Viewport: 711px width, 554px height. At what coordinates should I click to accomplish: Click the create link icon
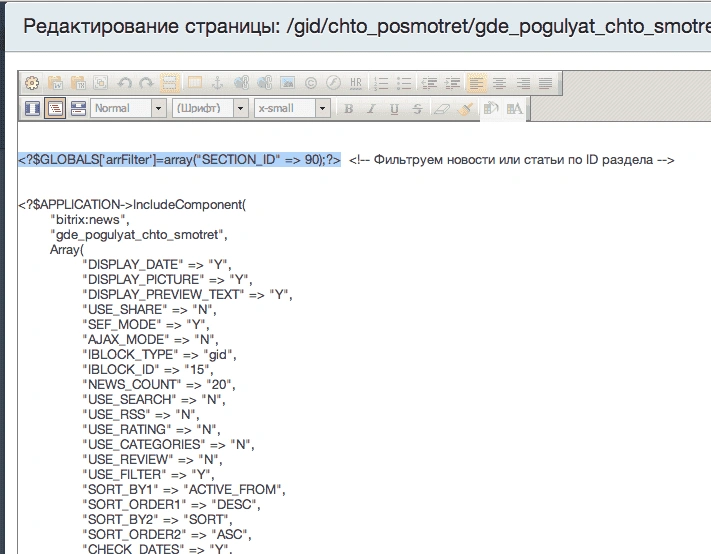[241, 83]
